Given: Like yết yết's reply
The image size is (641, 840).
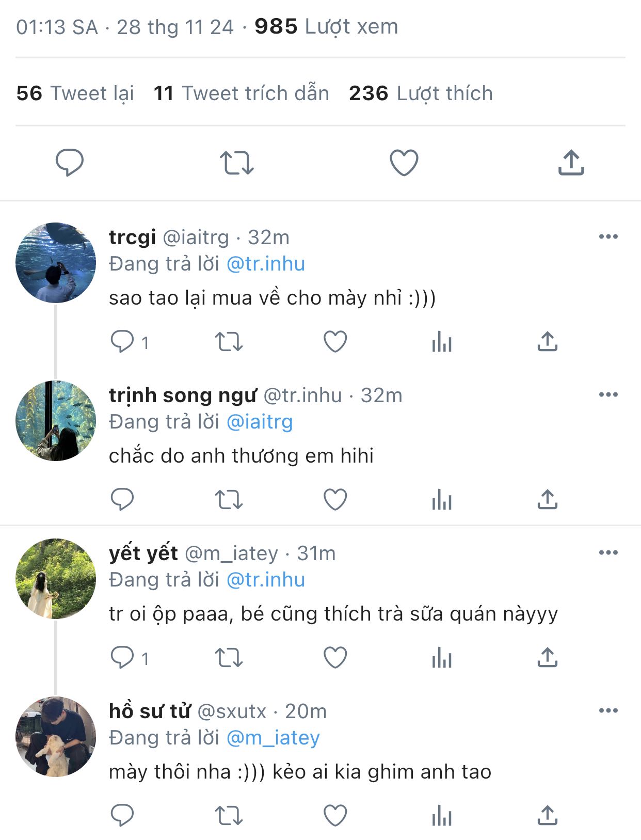Looking at the screenshot, I should 335,658.
